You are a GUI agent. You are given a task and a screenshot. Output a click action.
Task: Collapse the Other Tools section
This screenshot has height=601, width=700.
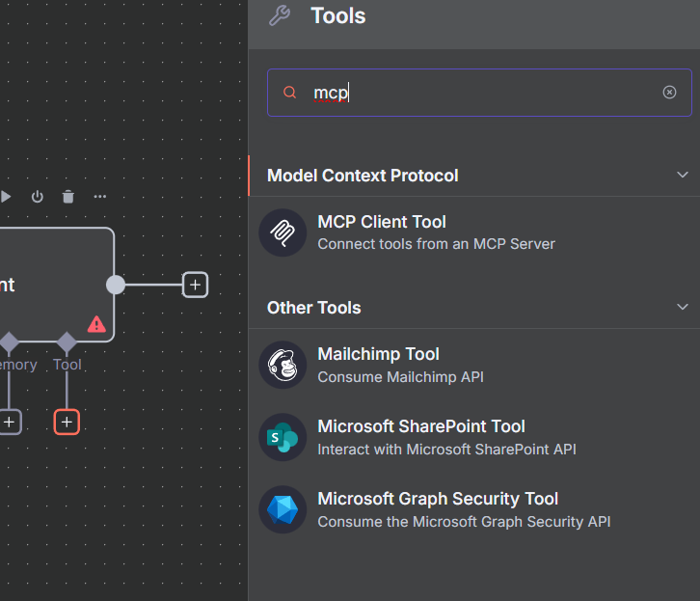(682, 307)
